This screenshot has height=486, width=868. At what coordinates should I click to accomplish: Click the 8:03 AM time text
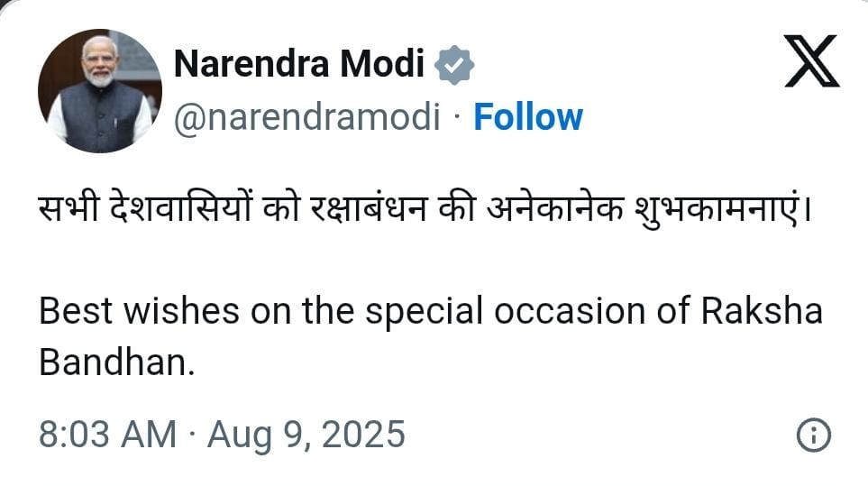click(107, 436)
